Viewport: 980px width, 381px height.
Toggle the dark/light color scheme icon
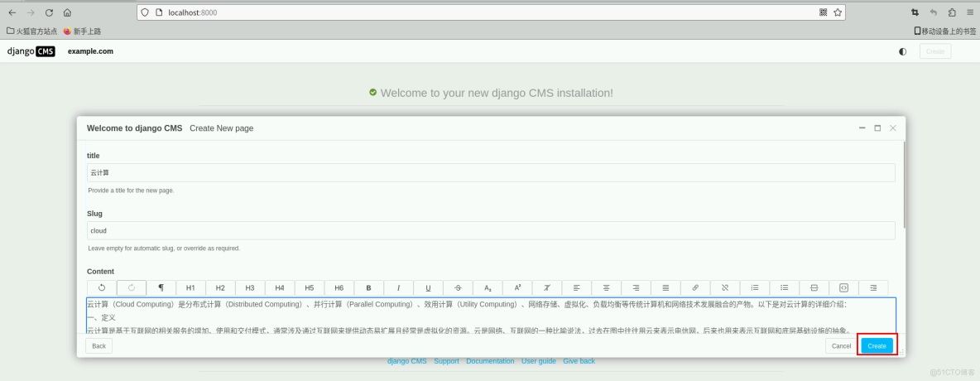(902, 51)
